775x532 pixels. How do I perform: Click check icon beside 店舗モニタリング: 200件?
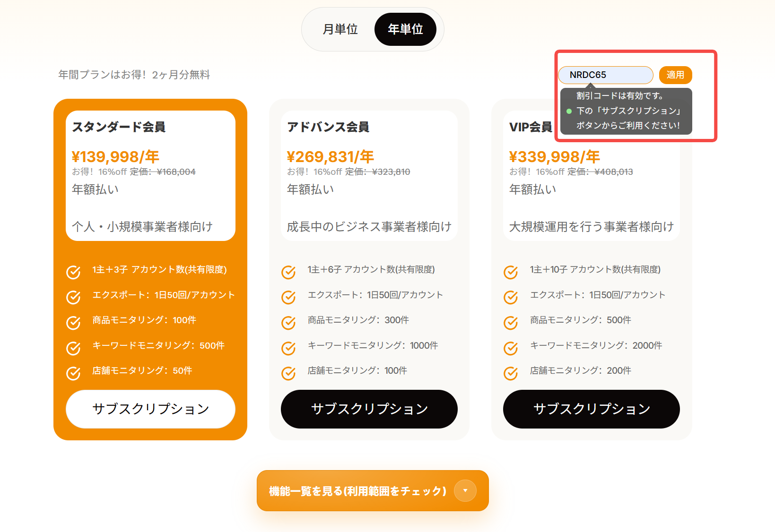pos(511,373)
